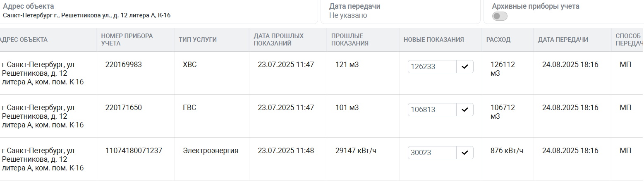The image size is (644, 182).
Task: Sort by Дата прошлых показаний column header
Action: [279, 40]
